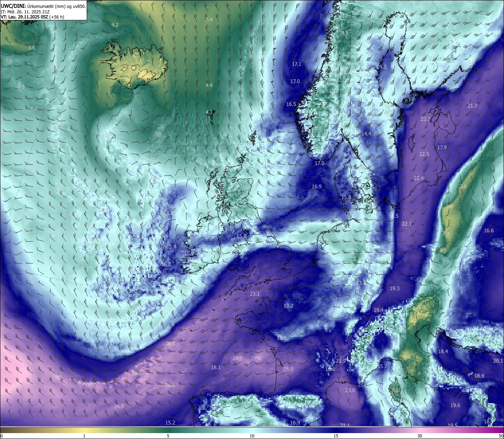Click the '23.1' value near the English Channel
This screenshot has height=439, width=504.
click(255, 294)
